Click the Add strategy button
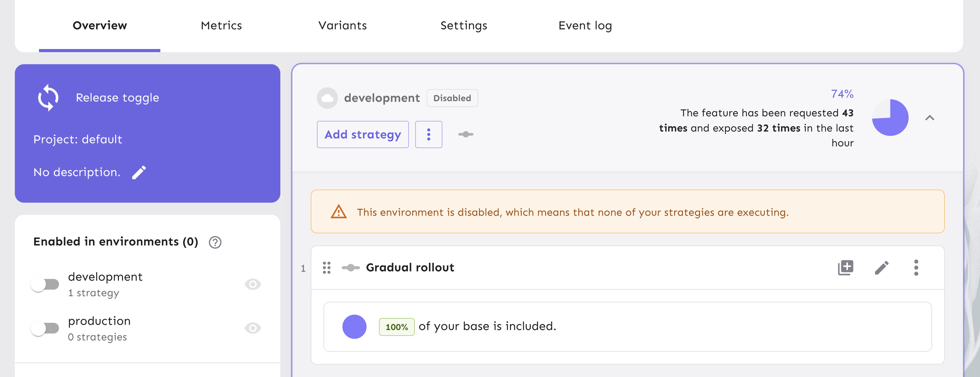 click(x=362, y=134)
